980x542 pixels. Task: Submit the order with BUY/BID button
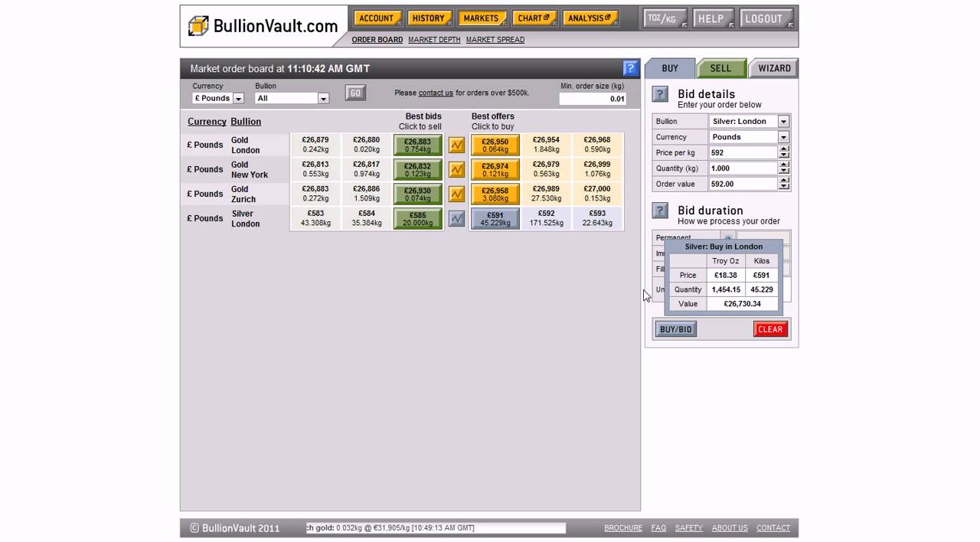pos(676,329)
